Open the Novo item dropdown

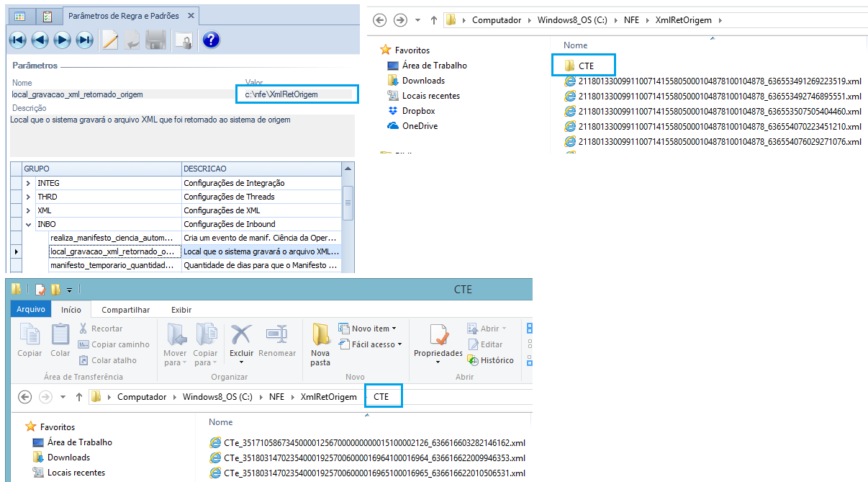point(366,329)
